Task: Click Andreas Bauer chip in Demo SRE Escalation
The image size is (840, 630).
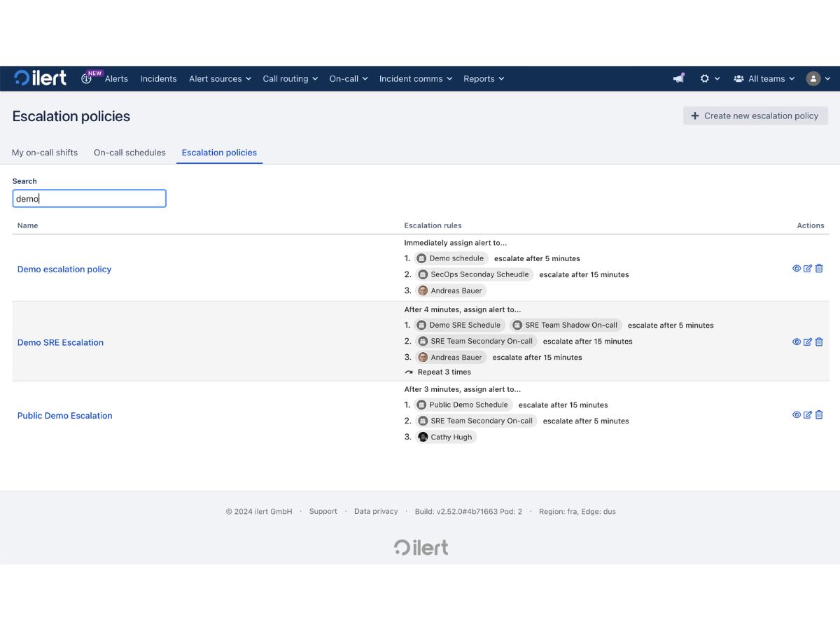Action: pyautogui.click(x=451, y=357)
